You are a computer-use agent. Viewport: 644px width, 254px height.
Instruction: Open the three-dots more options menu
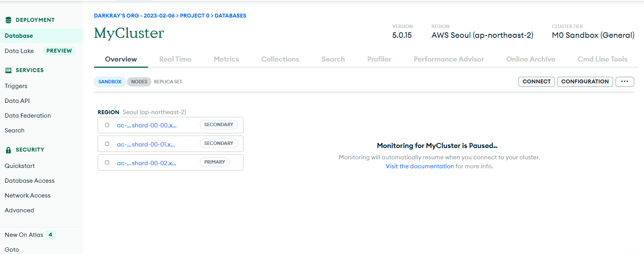pyautogui.click(x=624, y=81)
